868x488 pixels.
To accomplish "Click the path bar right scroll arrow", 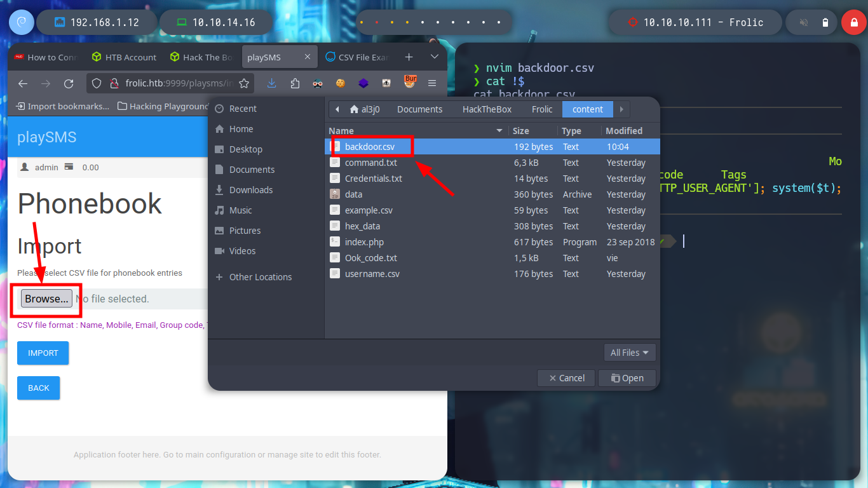I will click(x=621, y=109).
